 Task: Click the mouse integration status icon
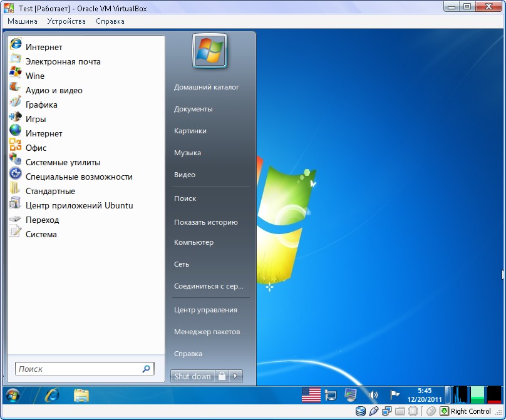point(431,411)
